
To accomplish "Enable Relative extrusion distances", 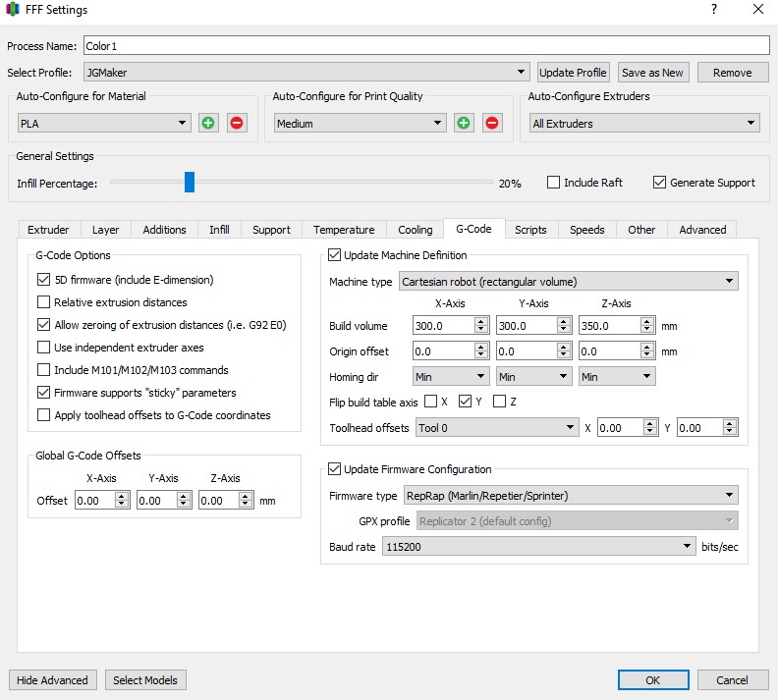I will pos(43,302).
